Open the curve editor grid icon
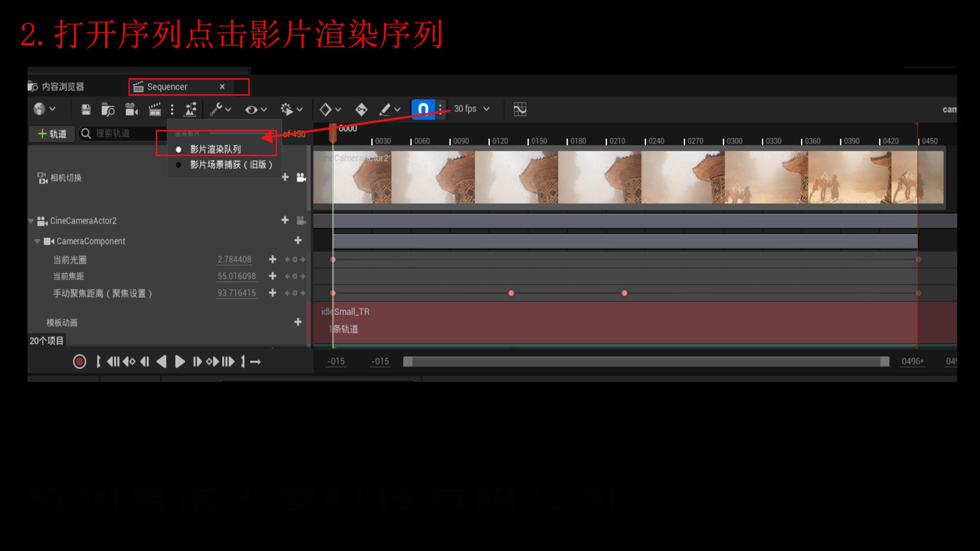The height and width of the screenshot is (551, 980). [x=520, y=109]
